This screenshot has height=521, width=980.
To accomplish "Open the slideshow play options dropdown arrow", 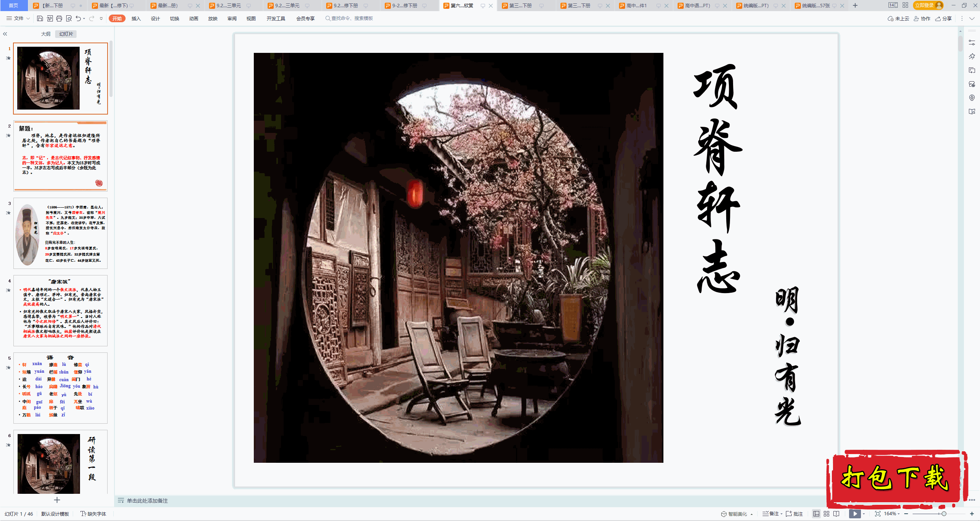I will tap(864, 514).
